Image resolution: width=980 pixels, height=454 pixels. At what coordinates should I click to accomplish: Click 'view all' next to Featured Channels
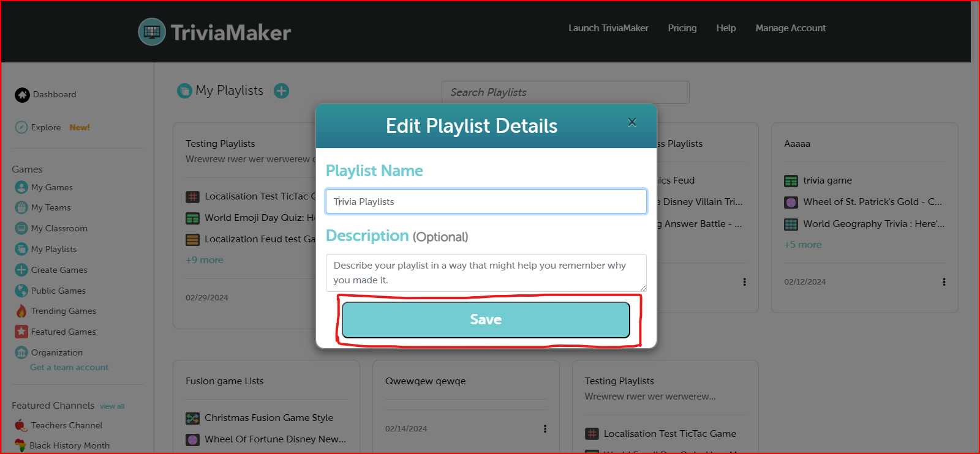click(112, 406)
